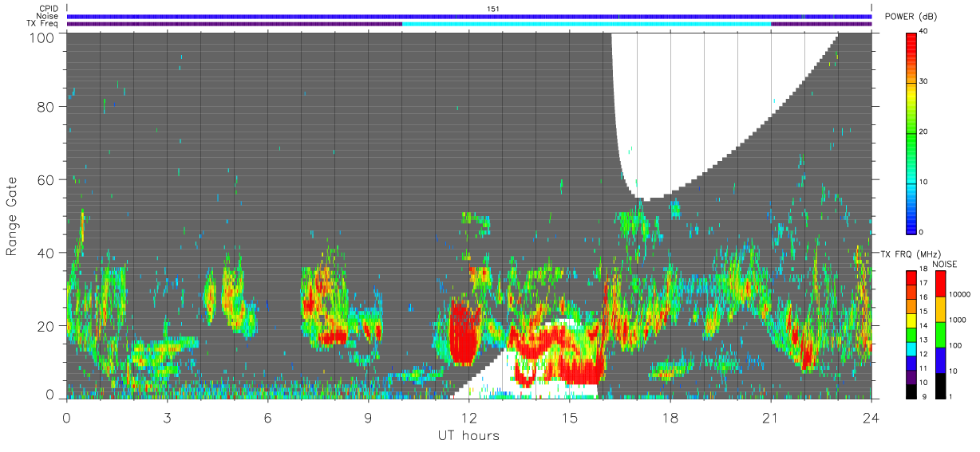Image resolution: width=980 pixels, height=452 pixels.
Task: Click the 100 tick on Range Gate axis
Action: coord(41,37)
